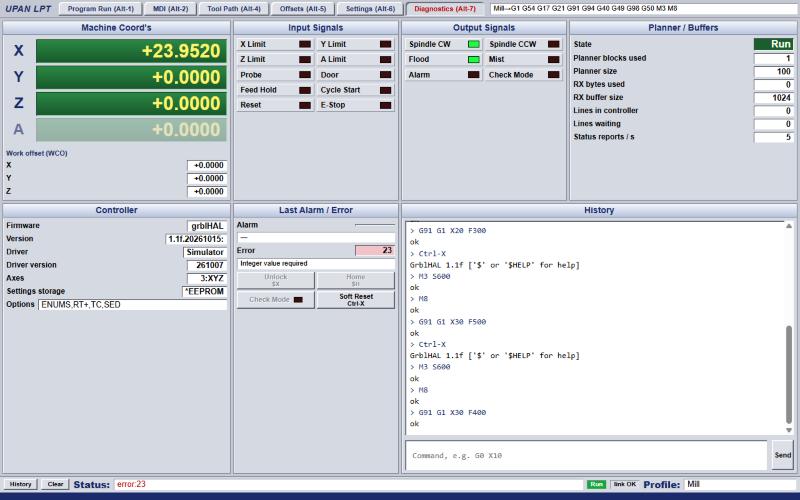Click the Y Limit signal LED

pyautogui.click(x=386, y=44)
